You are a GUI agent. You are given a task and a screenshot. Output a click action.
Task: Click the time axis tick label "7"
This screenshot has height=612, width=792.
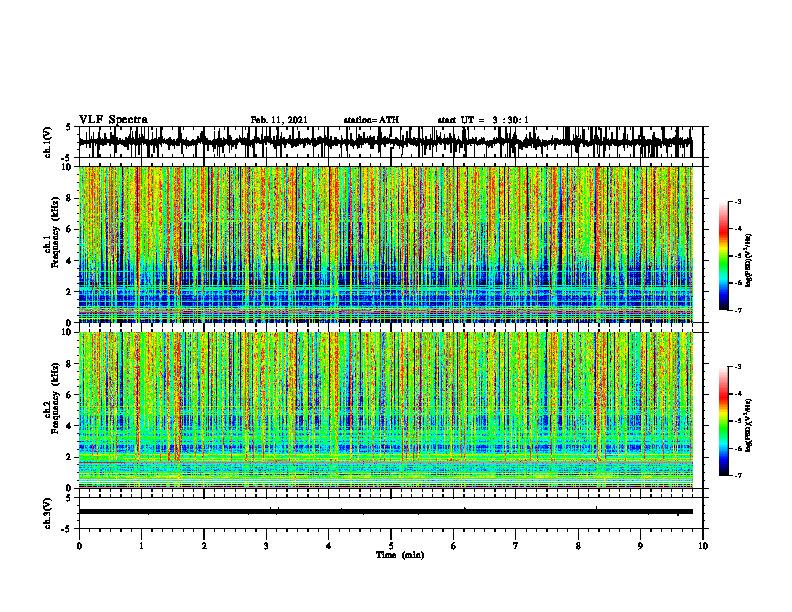pos(516,546)
